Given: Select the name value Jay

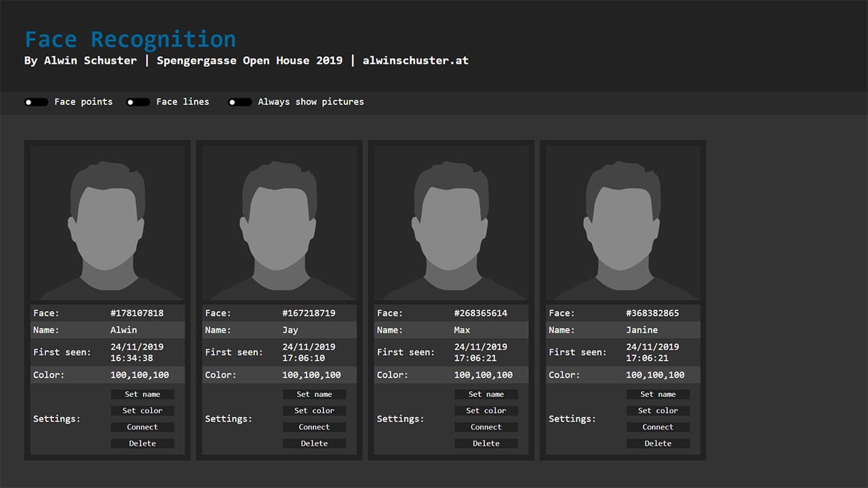Looking at the screenshot, I should (x=290, y=330).
